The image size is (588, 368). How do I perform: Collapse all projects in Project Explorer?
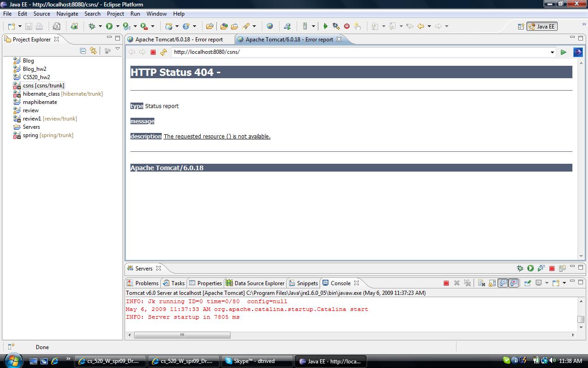point(83,51)
